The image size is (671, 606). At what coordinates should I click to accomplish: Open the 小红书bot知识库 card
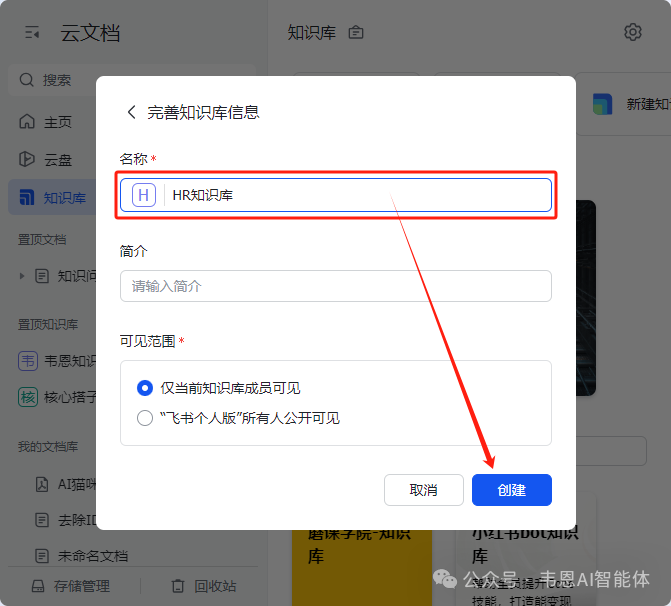[526, 568]
